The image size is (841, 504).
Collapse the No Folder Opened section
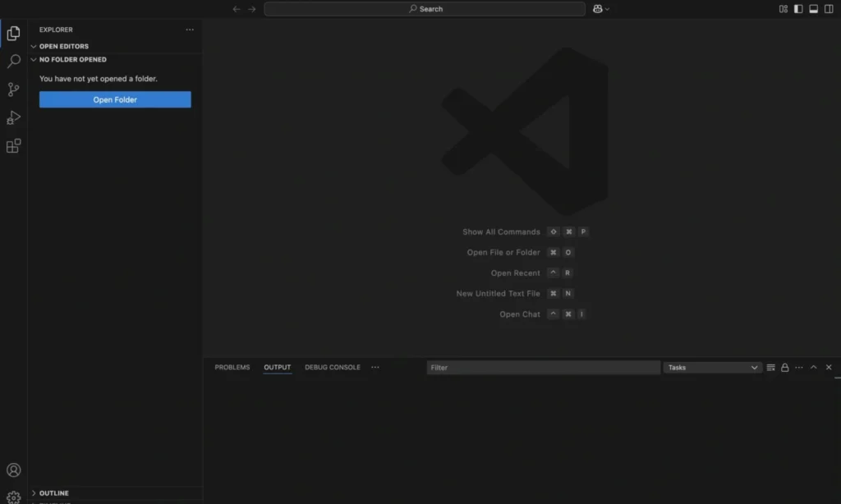[115, 60]
